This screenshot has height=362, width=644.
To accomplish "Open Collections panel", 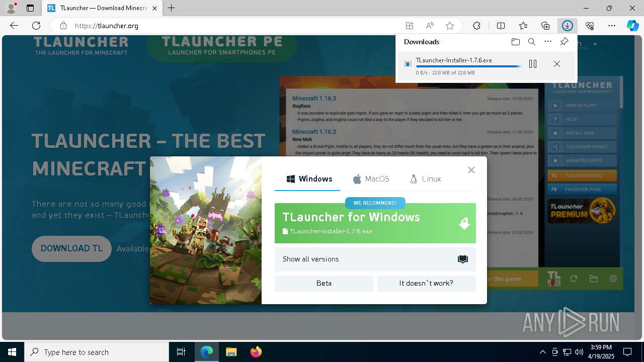I will click(545, 26).
